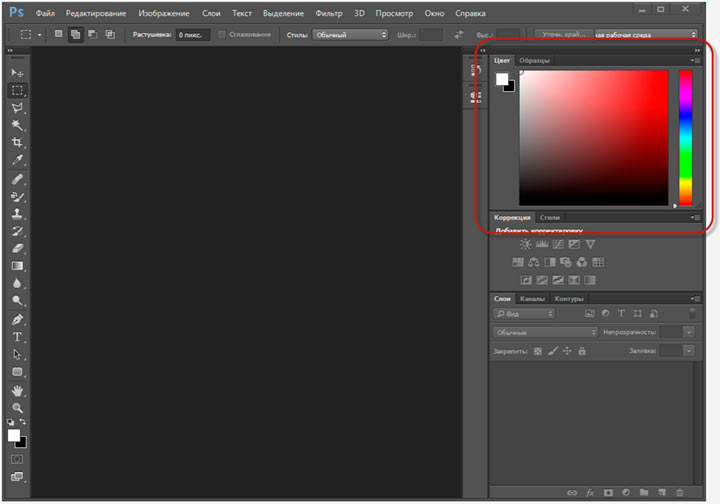Viewport: 720px width, 504px height.
Task: Switch to the Контуры tab
Action: pos(569,299)
